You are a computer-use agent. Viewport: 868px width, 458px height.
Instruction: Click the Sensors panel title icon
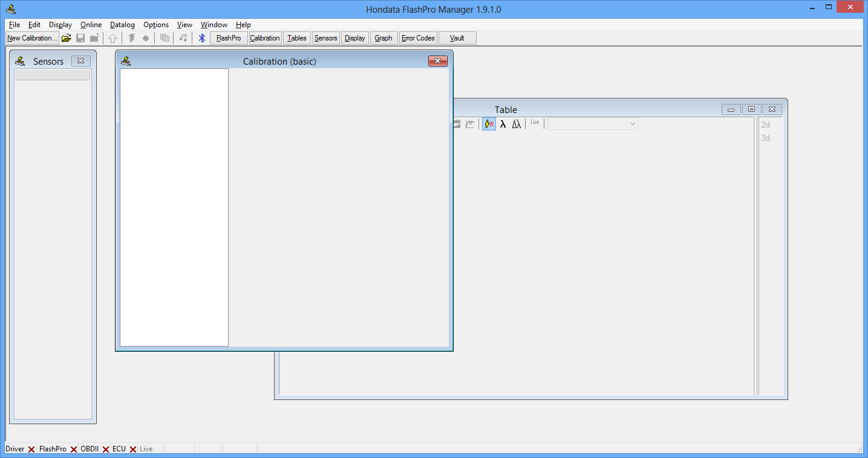point(20,60)
